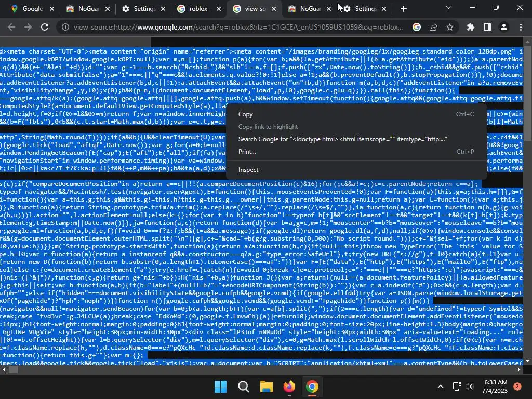
Task: Go forward to the next page
Action: coord(28,27)
